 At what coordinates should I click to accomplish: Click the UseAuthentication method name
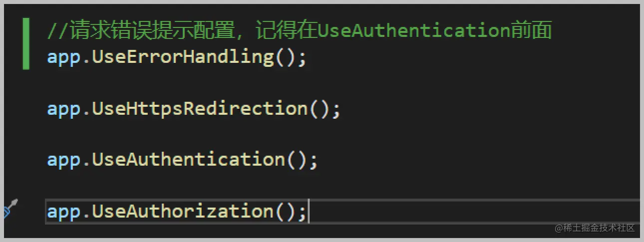(189, 160)
